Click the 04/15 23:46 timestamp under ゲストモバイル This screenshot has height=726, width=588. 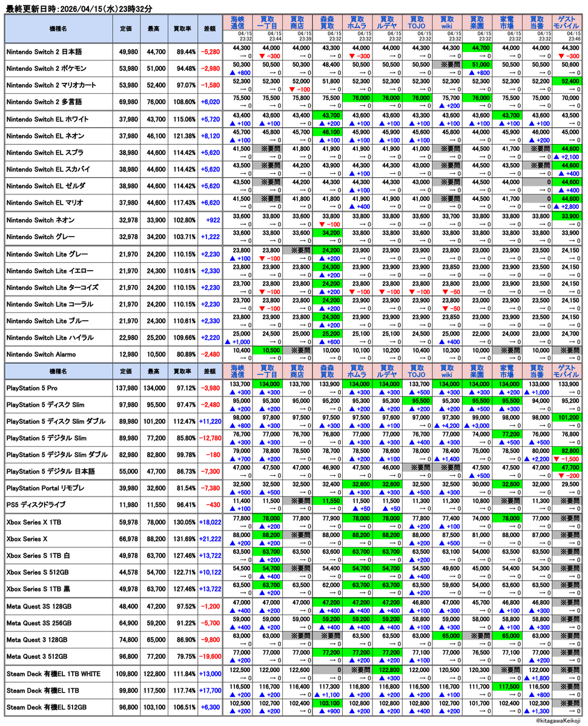click(573, 36)
